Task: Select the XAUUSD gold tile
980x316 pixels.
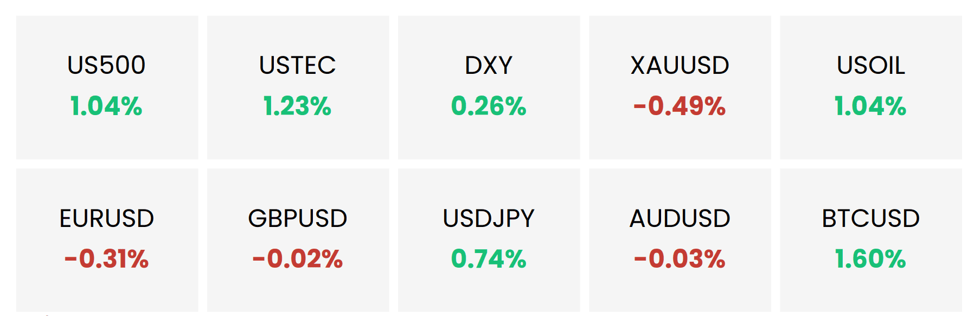Action: [x=680, y=87]
